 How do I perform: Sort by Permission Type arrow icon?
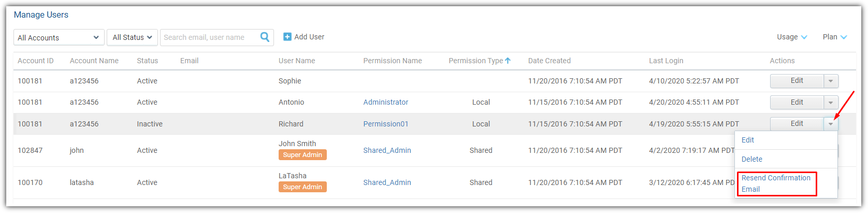[508, 61]
